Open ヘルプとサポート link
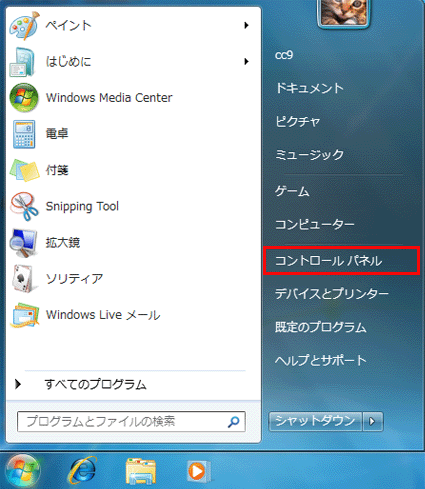Screen dimensions: 425x489 321,360
